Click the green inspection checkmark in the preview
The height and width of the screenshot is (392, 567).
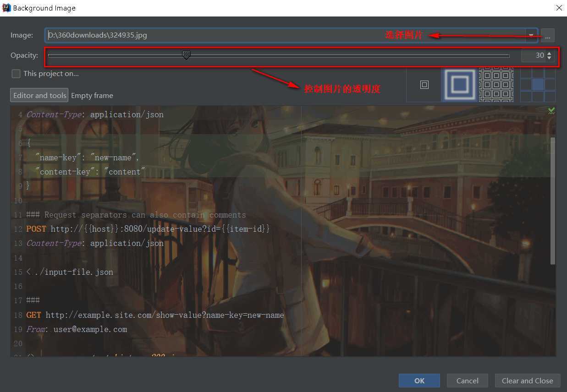(551, 110)
